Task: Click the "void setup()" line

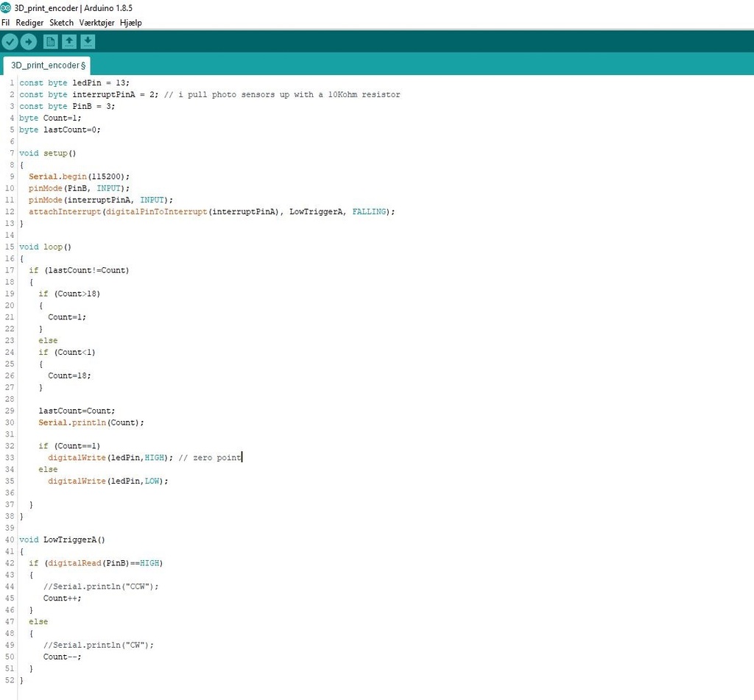Action: [48, 153]
